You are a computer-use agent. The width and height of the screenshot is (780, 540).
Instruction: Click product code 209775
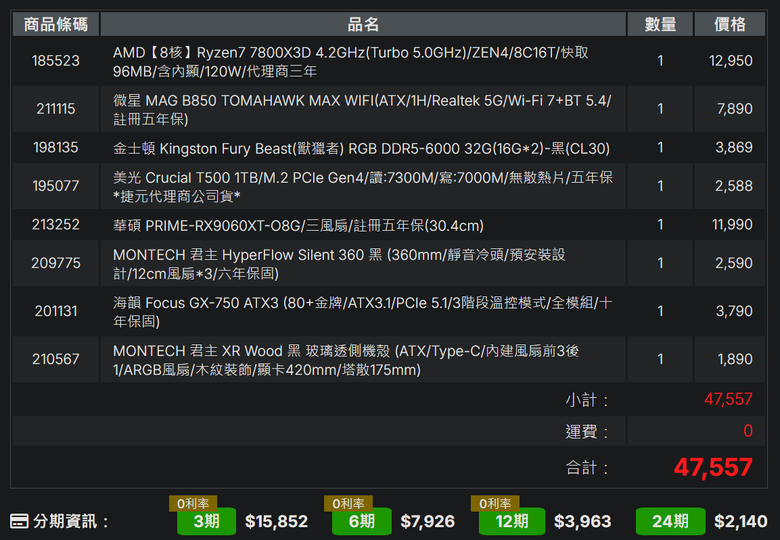click(56, 263)
